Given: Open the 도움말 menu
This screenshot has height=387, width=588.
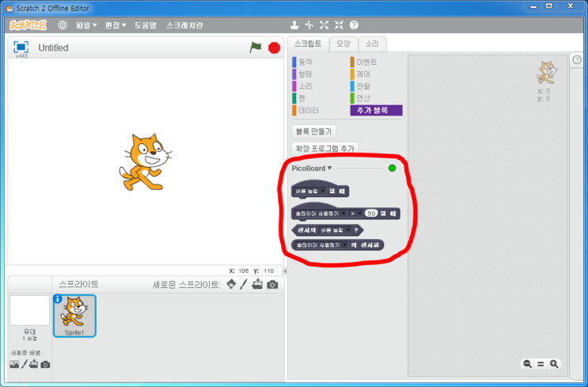Looking at the screenshot, I should coord(146,25).
